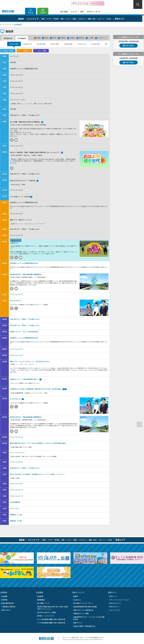Open the 京都マラソン footer link

[78, 623]
